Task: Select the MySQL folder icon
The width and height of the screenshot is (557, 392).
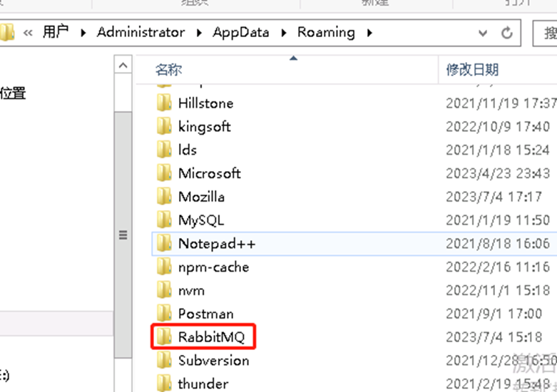Action: 165,220
